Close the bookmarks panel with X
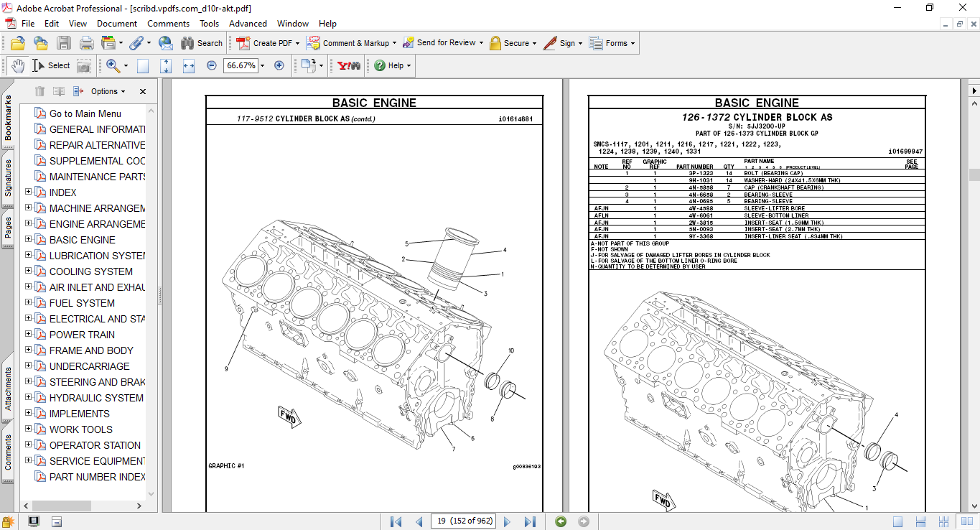The image size is (980, 530). (143, 91)
